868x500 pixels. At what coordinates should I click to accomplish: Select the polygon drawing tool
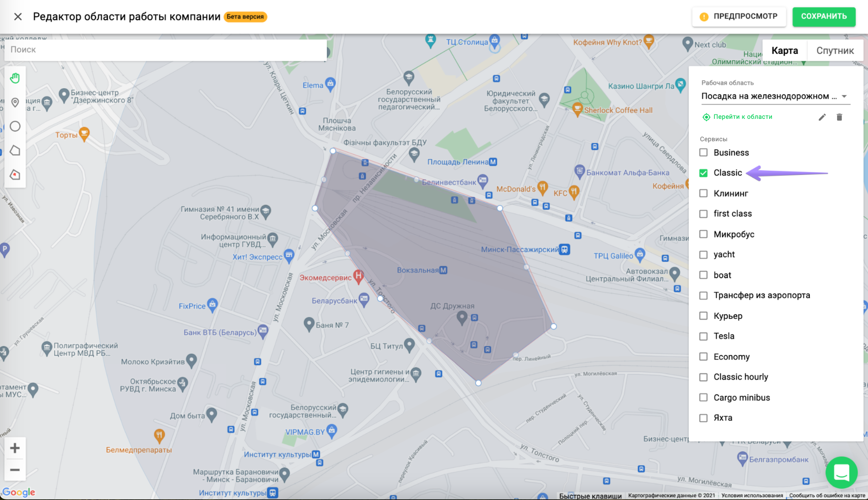click(x=15, y=150)
